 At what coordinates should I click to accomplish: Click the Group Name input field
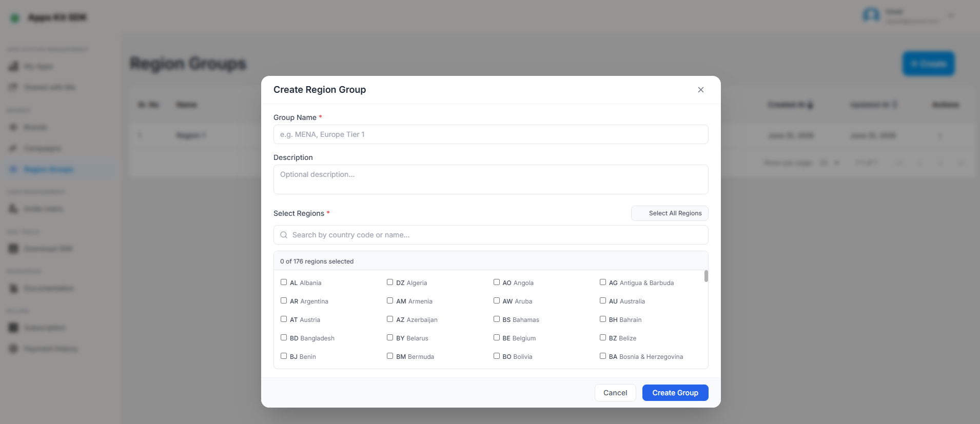click(x=491, y=134)
